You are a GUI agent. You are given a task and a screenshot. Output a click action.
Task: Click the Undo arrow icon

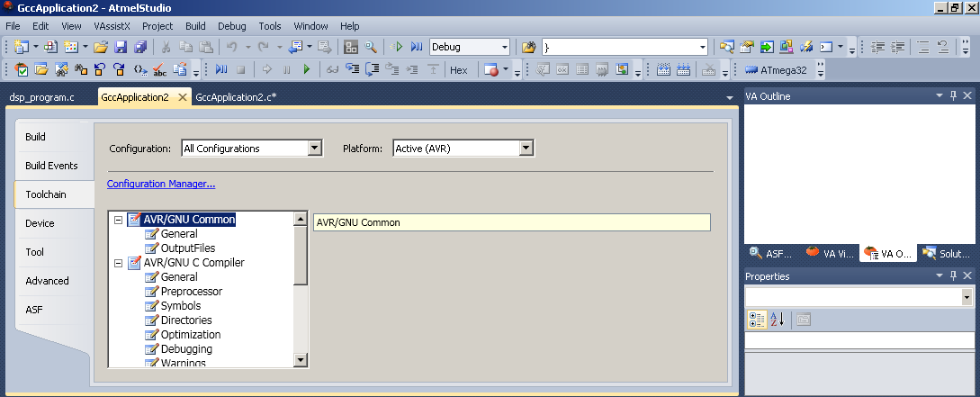[232, 47]
